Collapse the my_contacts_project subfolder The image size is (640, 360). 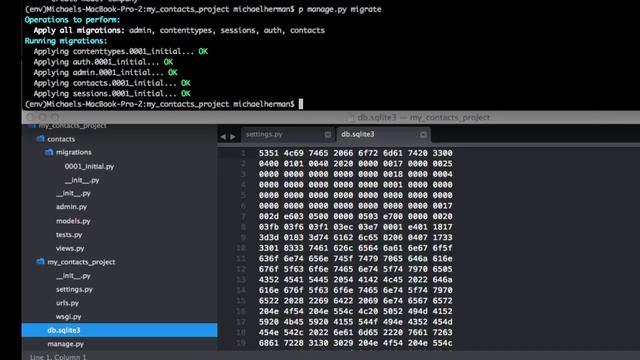[x=81, y=262]
